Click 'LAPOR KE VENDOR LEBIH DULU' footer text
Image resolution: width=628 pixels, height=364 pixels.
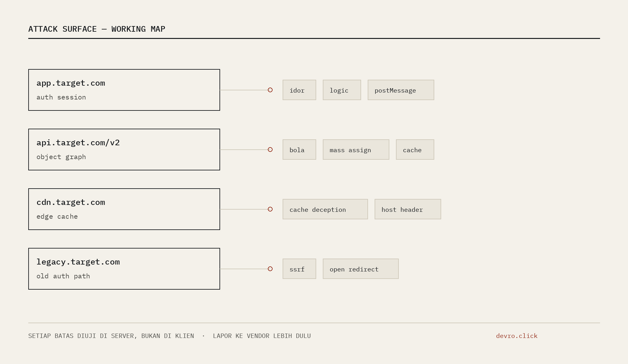click(x=262, y=336)
